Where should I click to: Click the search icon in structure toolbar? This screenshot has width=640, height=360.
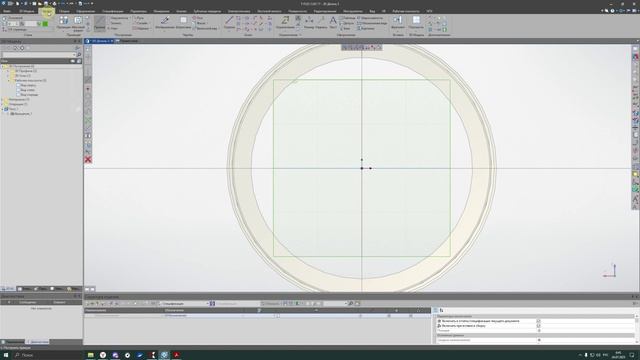tap(351, 304)
